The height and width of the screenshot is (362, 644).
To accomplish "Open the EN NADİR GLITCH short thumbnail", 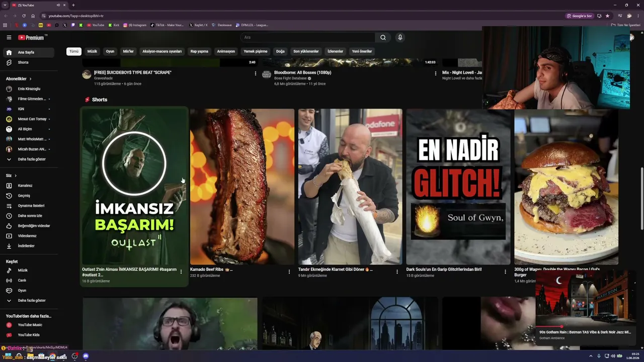I will click(x=458, y=187).
